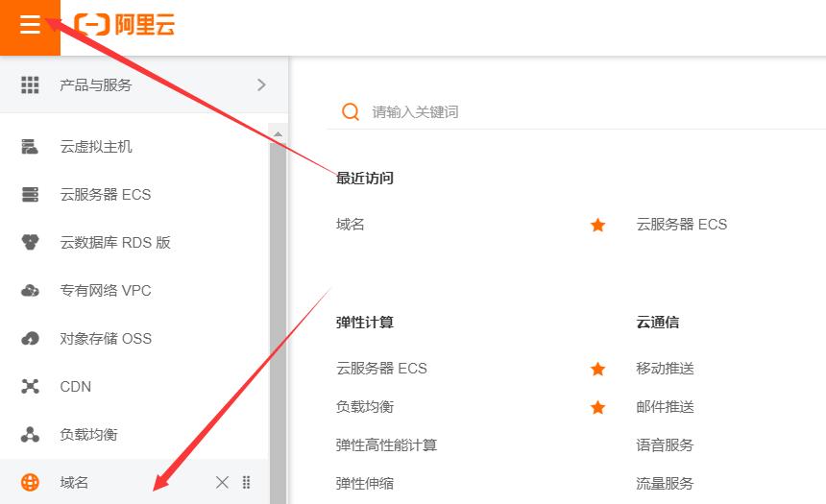Click the orange 域名 globe icon
Screen dimensions: 826x504
[30, 482]
